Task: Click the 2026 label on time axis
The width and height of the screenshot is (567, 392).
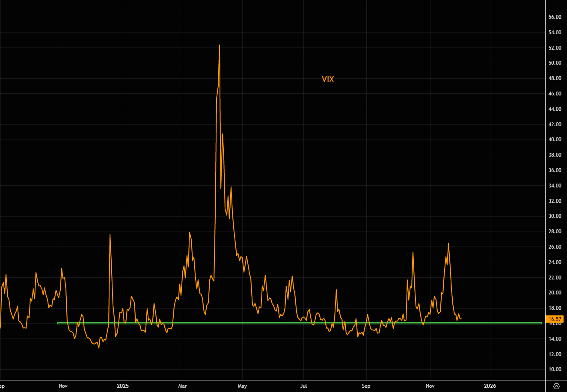Action: tap(490, 386)
